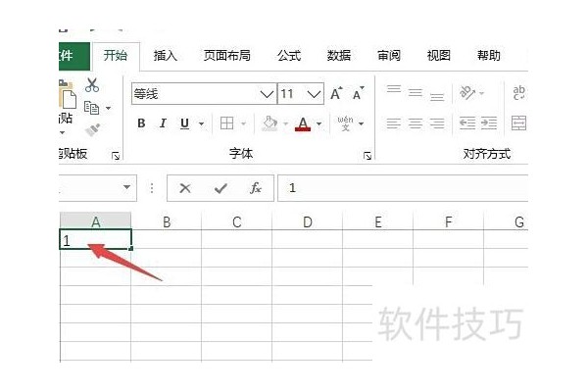Confirm entry with formula bar checkmark

pos(220,188)
